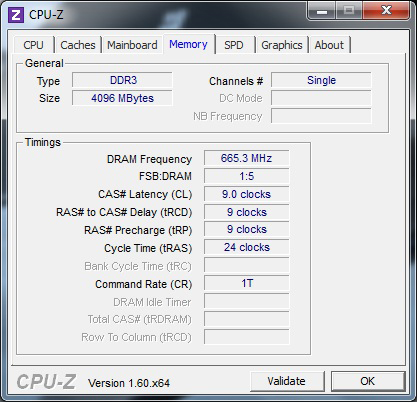Click the Cycle Time (tRAS) label
Viewport: 417px width, 403px height.
pyautogui.click(x=148, y=248)
